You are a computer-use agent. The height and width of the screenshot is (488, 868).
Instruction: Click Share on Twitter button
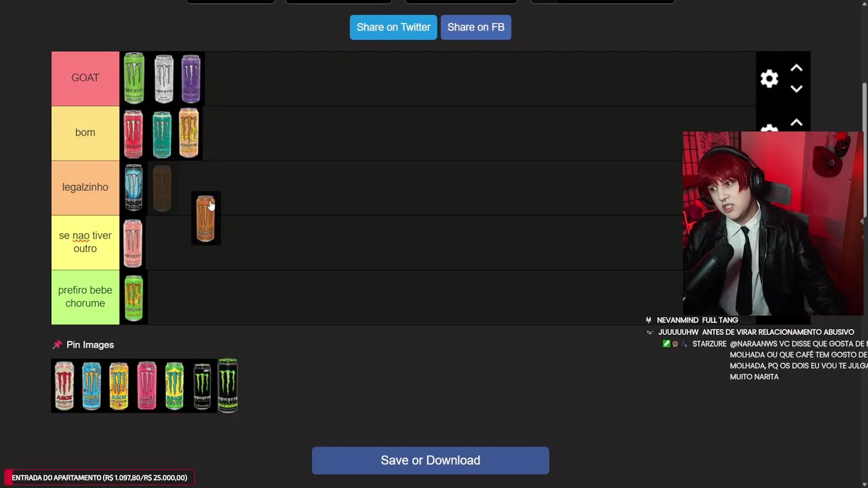tap(393, 27)
